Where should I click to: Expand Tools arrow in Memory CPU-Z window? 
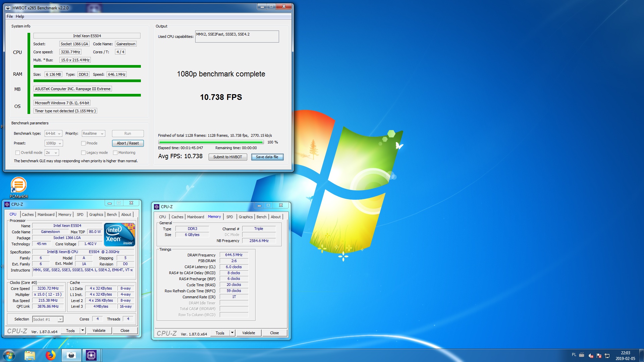click(x=232, y=333)
